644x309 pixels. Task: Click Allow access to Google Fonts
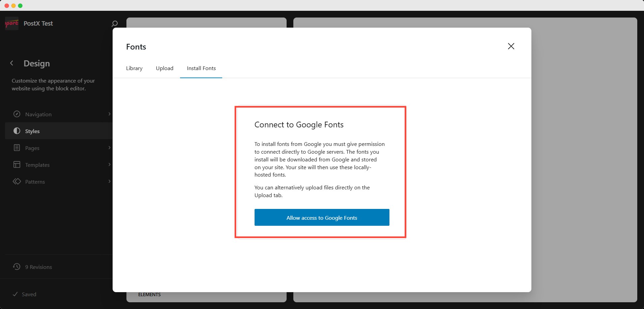pyautogui.click(x=321, y=217)
